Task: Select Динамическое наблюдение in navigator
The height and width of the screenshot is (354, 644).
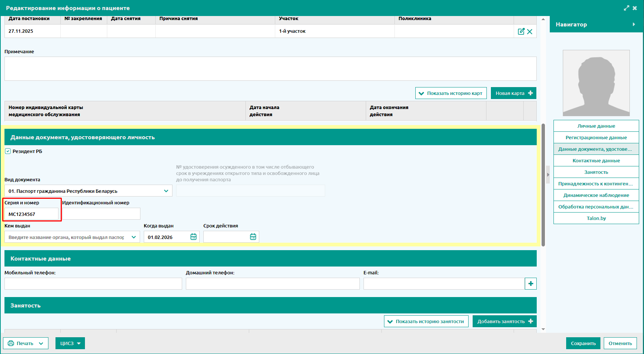Action: (x=596, y=195)
